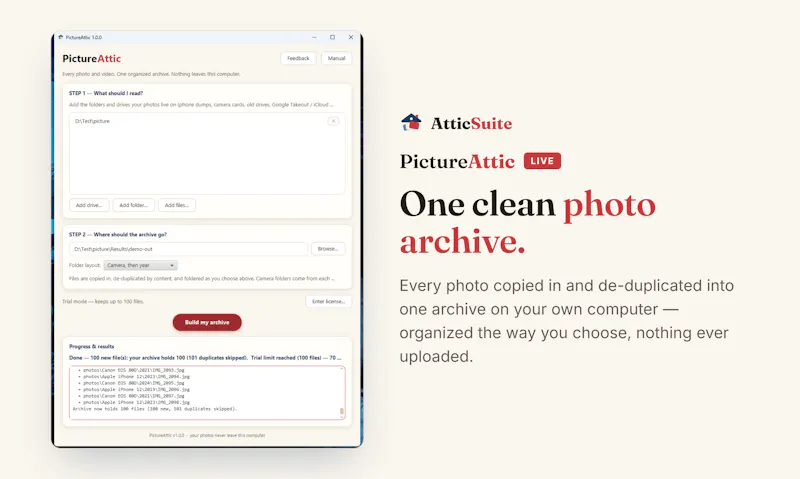Click log line IMG_2096.jpg

[136, 390]
